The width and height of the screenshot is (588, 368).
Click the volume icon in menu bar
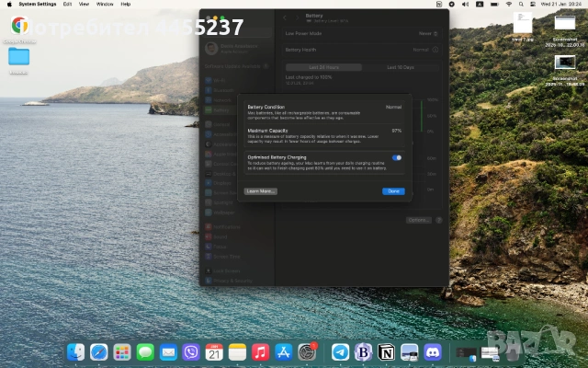[x=466, y=4]
